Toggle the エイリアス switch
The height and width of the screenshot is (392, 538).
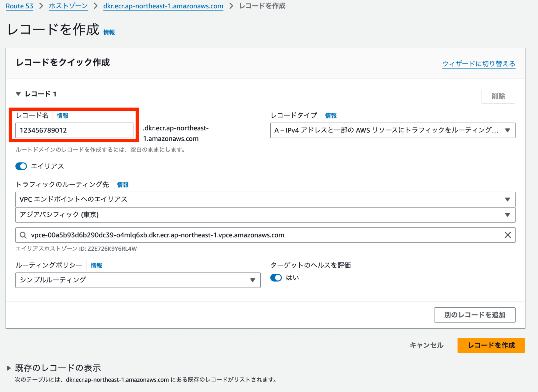tap(21, 166)
